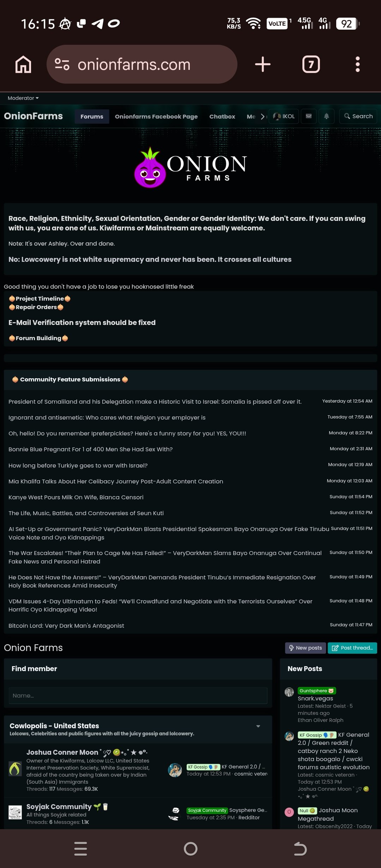
Task: Open the Search button in navbar
Action: tap(358, 116)
